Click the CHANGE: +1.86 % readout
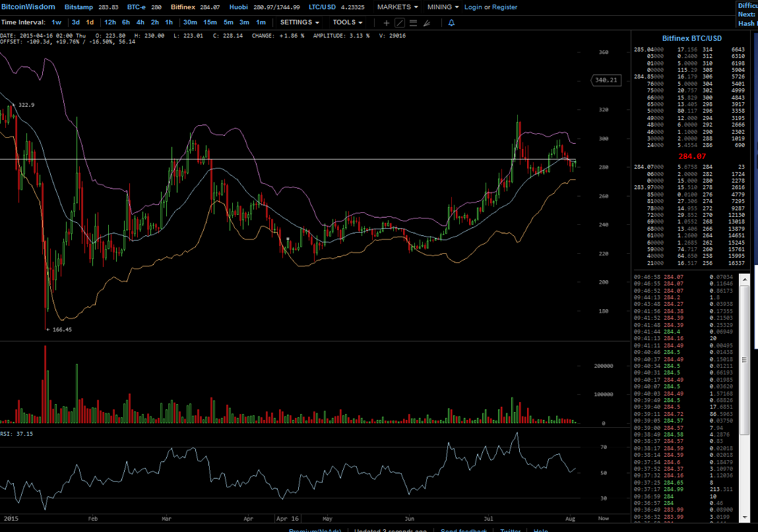The image size is (758, 532). 278,36
